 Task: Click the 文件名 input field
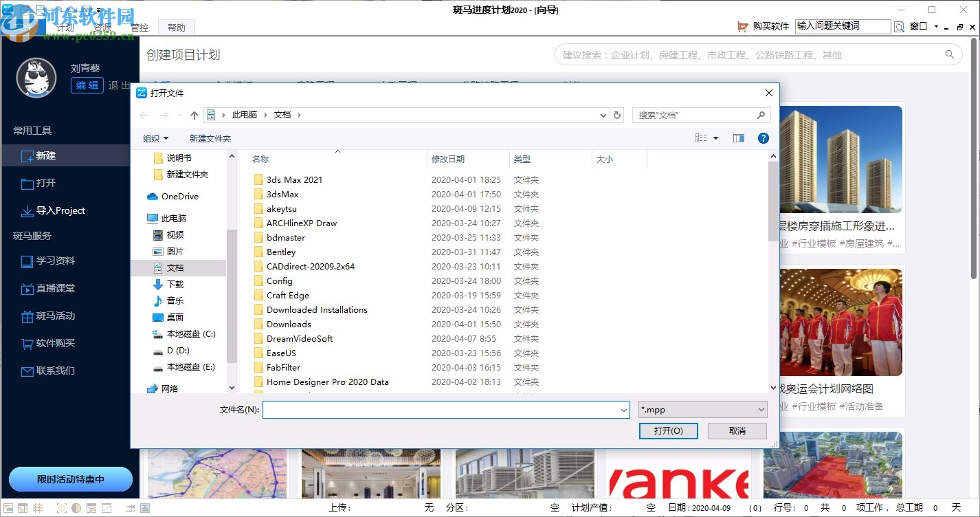[446, 410]
